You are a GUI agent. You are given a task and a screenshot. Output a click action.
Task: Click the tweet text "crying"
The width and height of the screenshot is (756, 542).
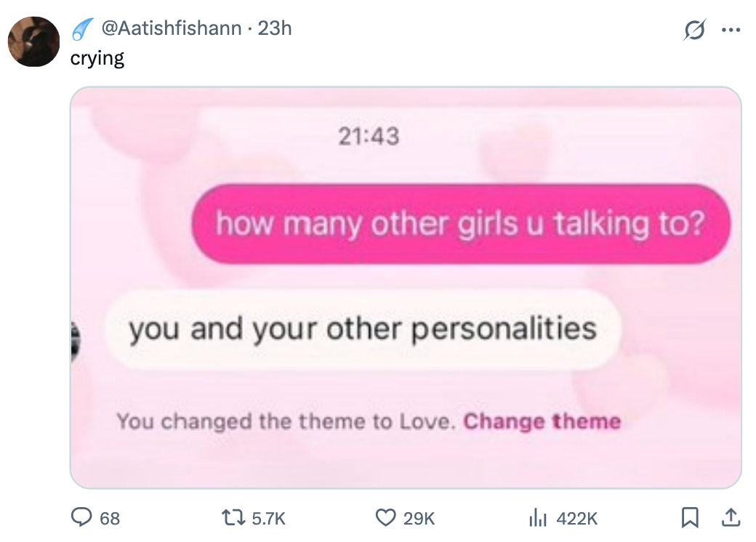97,58
